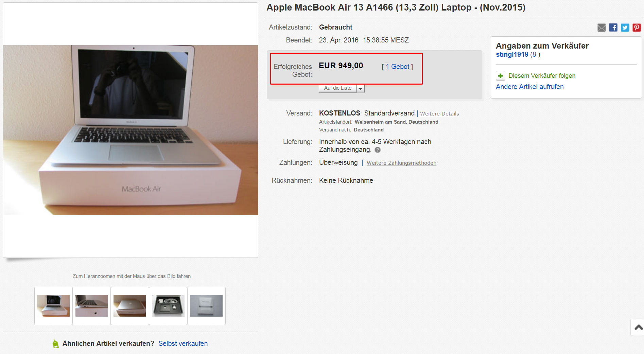Share listing via email icon

(602, 28)
